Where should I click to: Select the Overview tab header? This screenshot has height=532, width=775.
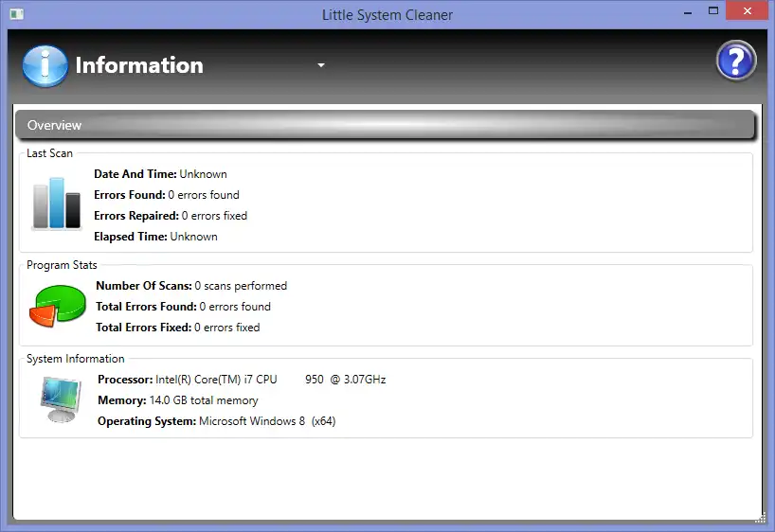click(385, 125)
